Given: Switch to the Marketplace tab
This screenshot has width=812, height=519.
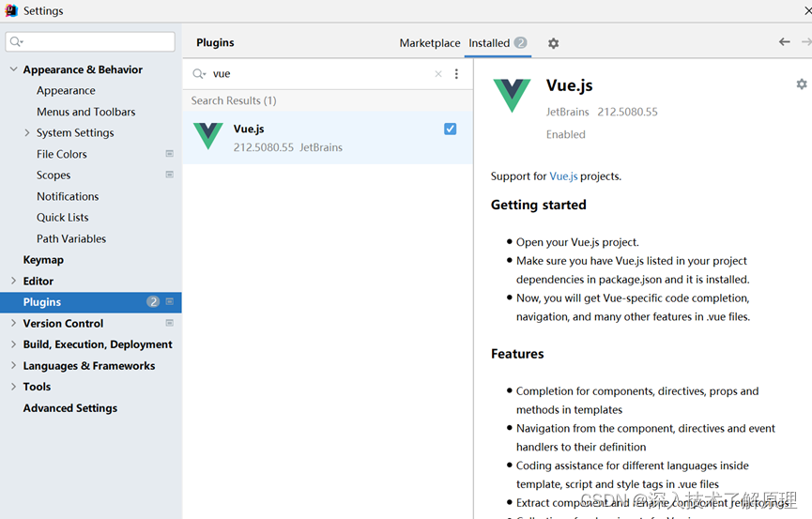Looking at the screenshot, I should [x=429, y=43].
